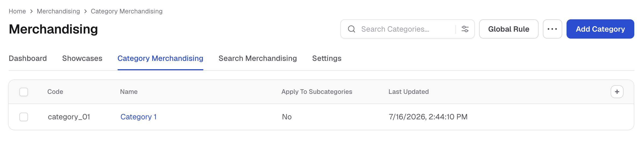Navigate to Home breadcrumb link
Viewport: 644px width, 155px height.
click(17, 11)
